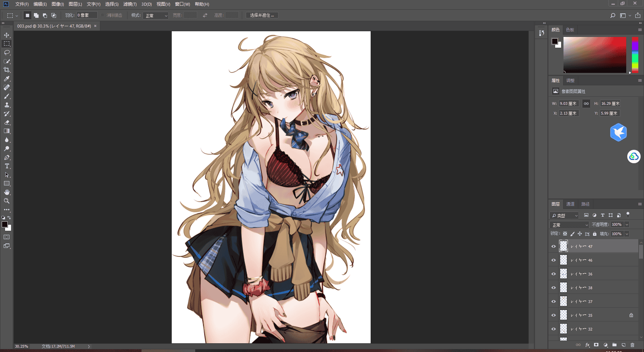Click the 羽化 feather input field

87,15
